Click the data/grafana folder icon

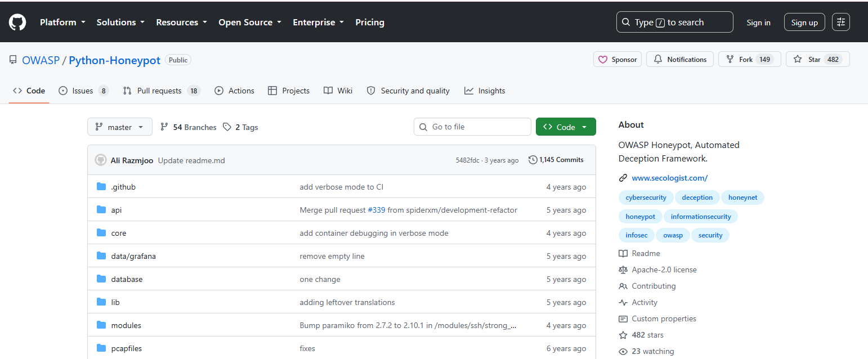click(101, 256)
